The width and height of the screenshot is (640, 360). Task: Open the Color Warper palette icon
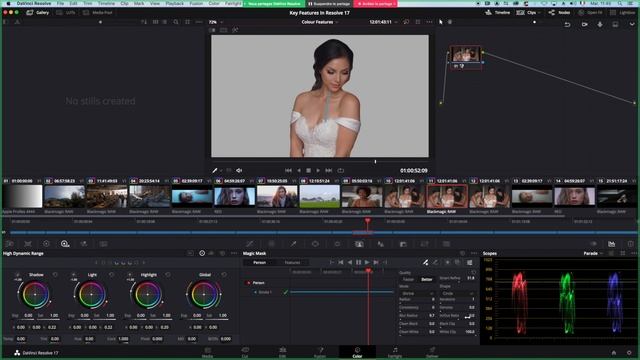point(271,244)
